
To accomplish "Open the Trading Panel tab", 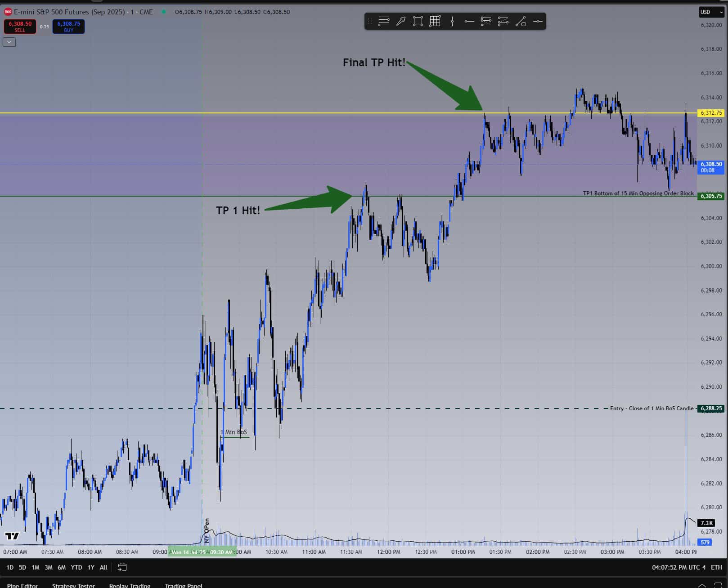I will pyautogui.click(x=183, y=585).
